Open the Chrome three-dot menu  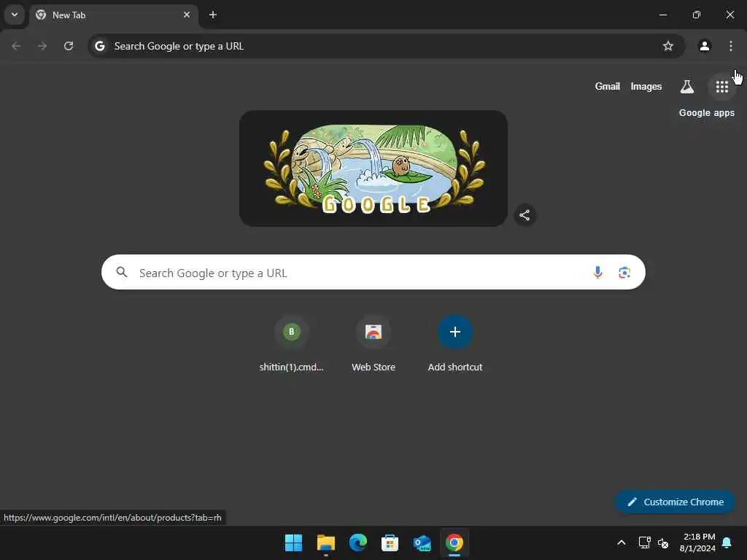point(731,46)
